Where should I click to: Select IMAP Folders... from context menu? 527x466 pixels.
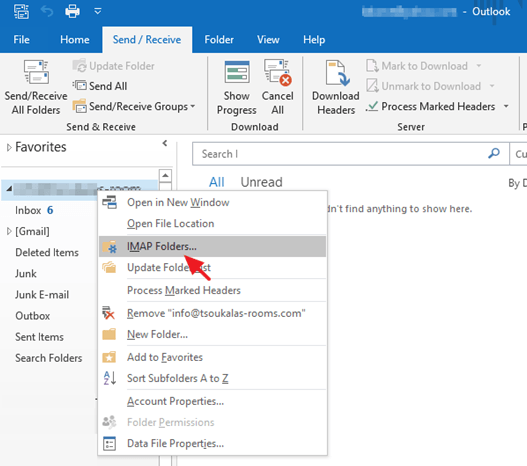212,246
